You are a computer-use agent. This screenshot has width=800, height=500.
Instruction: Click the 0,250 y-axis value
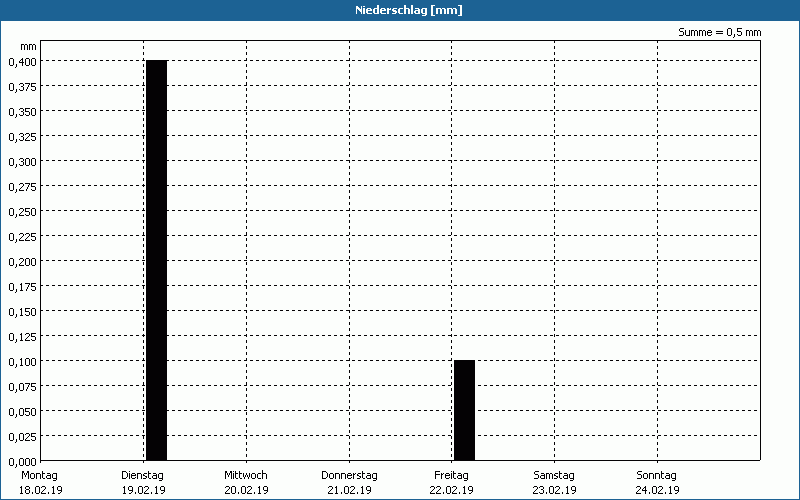tap(22, 211)
